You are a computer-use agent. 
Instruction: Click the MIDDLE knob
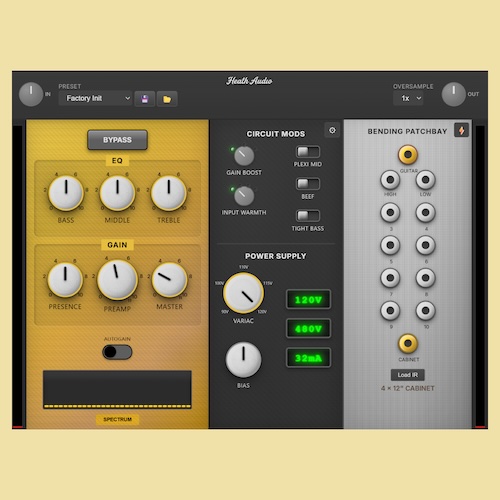tap(117, 193)
